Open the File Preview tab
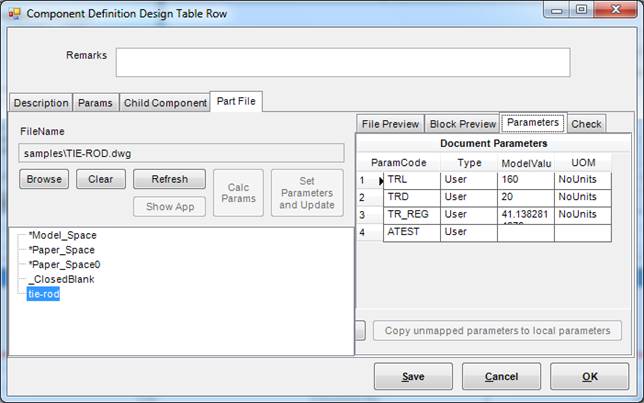Viewport: 644px width, 403px height. 390,124
